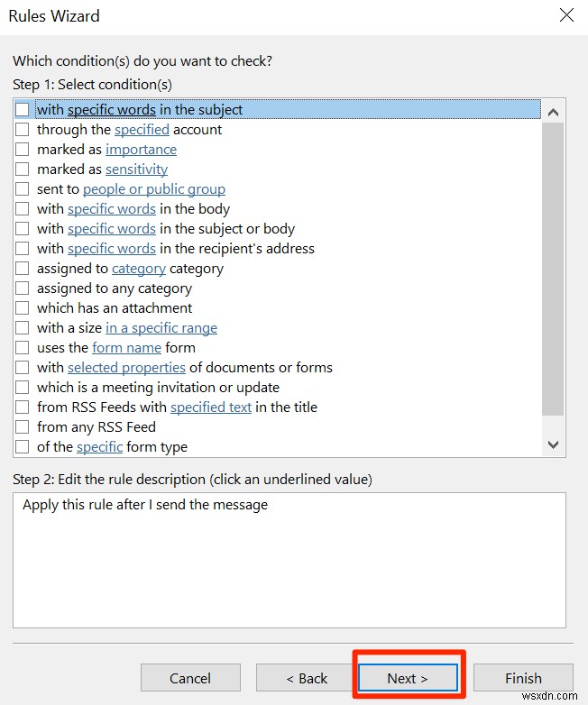The width and height of the screenshot is (588, 705).
Task: Go Back to previous wizard step
Action: point(307,678)
